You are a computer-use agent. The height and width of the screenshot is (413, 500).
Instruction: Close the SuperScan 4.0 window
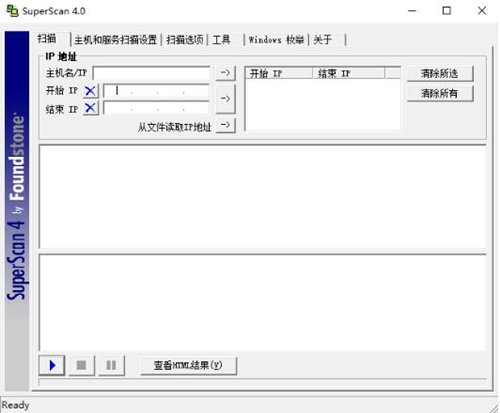[x=482, y=11]
